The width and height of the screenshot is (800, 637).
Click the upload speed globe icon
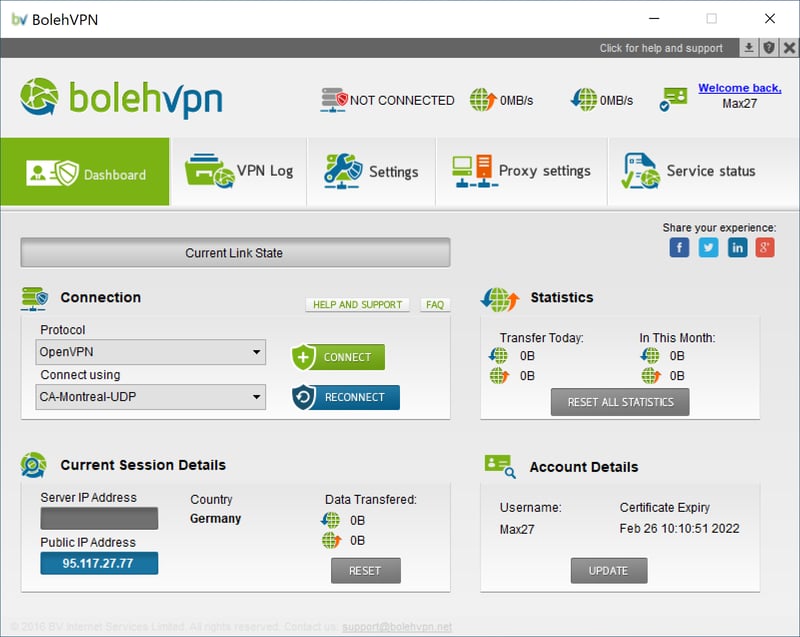483,99
